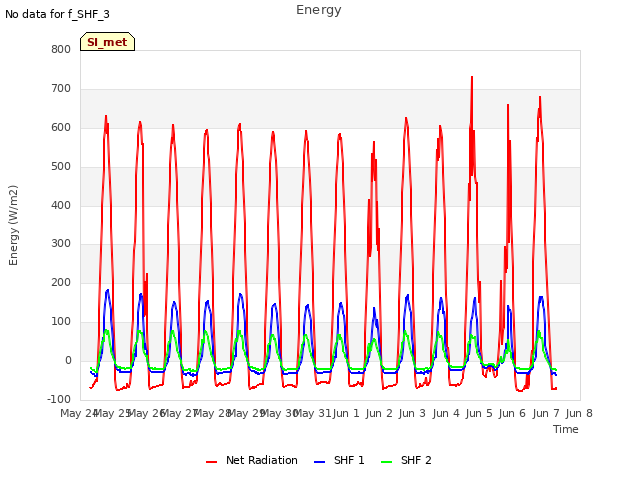640x480 pixels.
Task: Click the blue SHF 1 legend swatch
Action: click(x=319, y=462)
